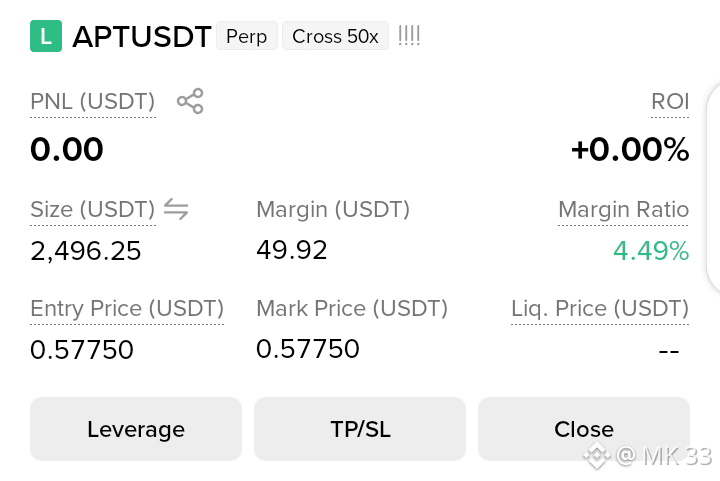Close the APTUSDT position

coord(584,429)
